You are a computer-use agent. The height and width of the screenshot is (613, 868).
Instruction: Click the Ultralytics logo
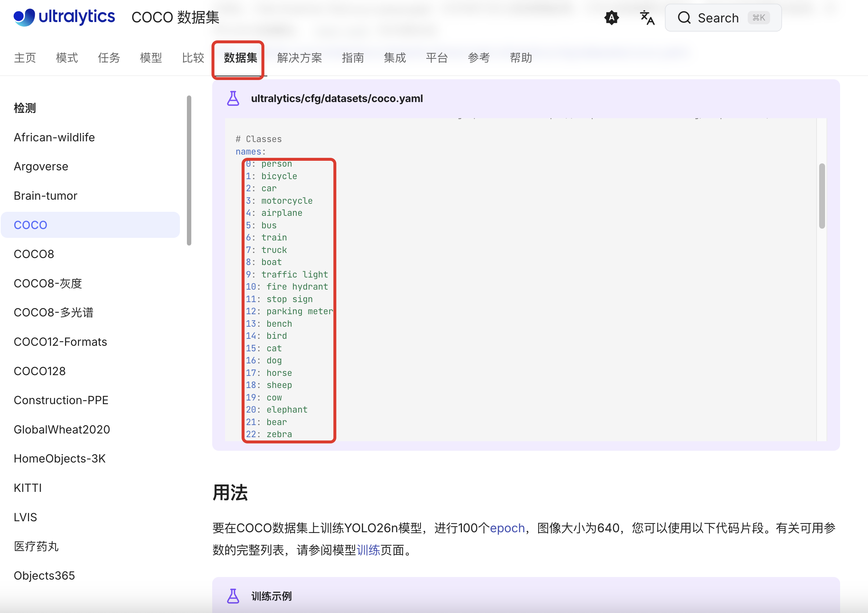[64, 17]
